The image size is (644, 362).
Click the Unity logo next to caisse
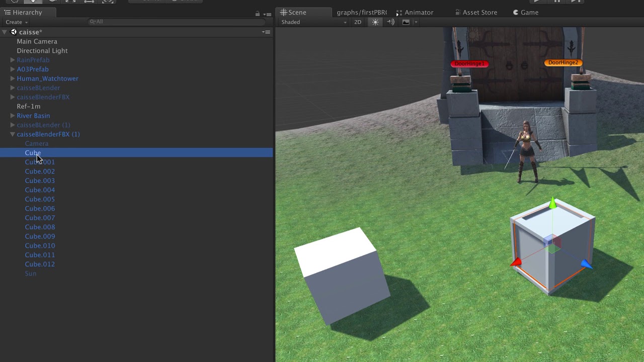click(x=14, y=32)
